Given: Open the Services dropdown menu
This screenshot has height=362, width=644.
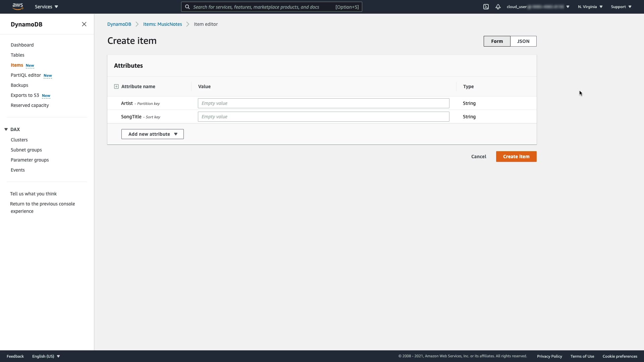Looking at the screenshot, I should 46,7.
